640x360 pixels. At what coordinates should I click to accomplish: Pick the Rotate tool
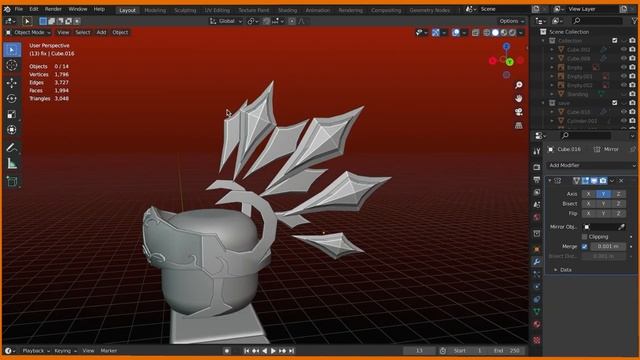click(x=12, y=98)
